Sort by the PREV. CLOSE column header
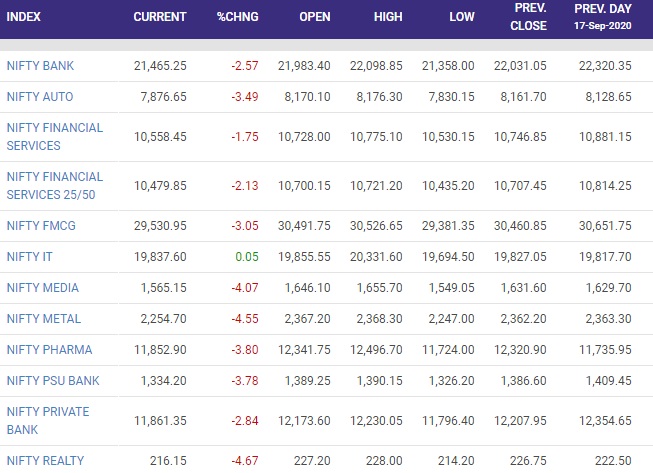Viewport: 653px width, 473px height. pyautogui.click(x=528, y=17)
